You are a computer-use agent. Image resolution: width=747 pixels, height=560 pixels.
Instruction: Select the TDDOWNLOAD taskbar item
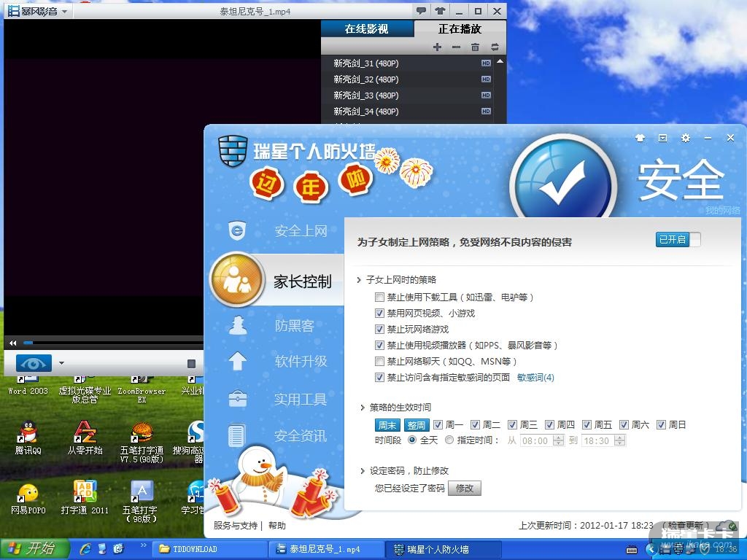pos(209,549)
